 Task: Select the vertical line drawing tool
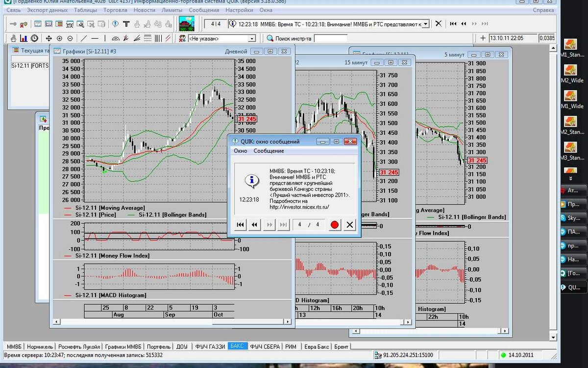105,38
